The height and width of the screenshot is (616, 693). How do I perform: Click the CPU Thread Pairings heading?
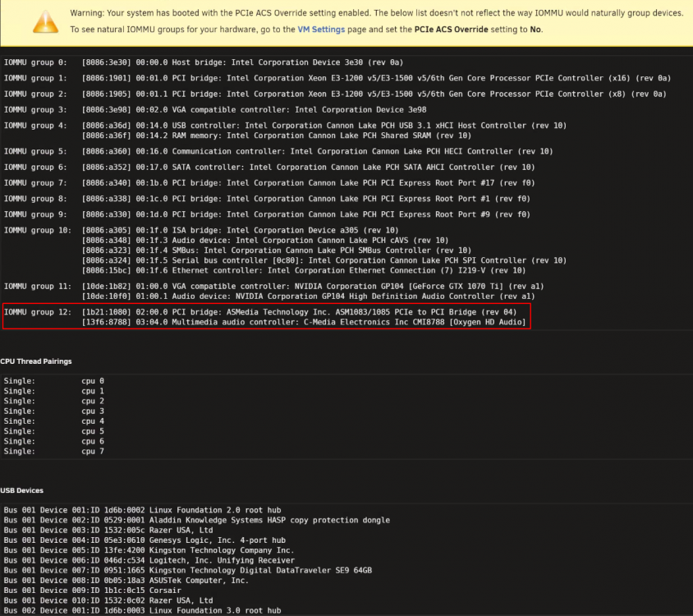pos(36,361)
